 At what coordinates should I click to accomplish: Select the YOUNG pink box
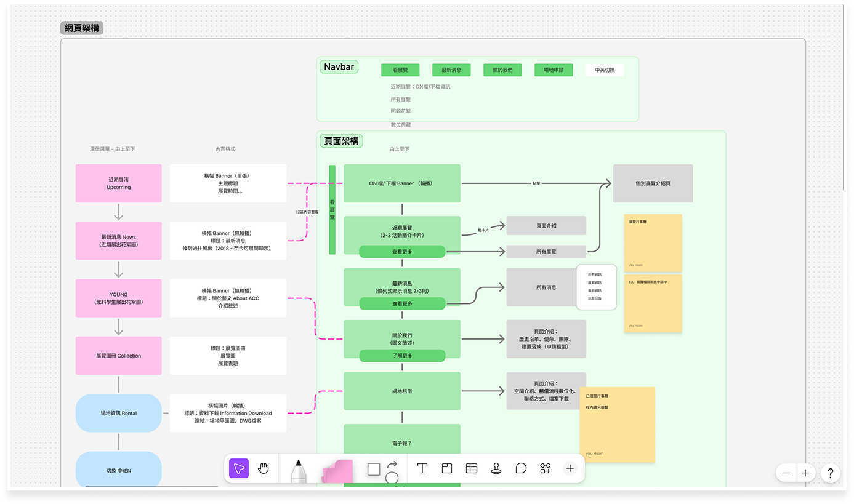click(x=119, y=298)
